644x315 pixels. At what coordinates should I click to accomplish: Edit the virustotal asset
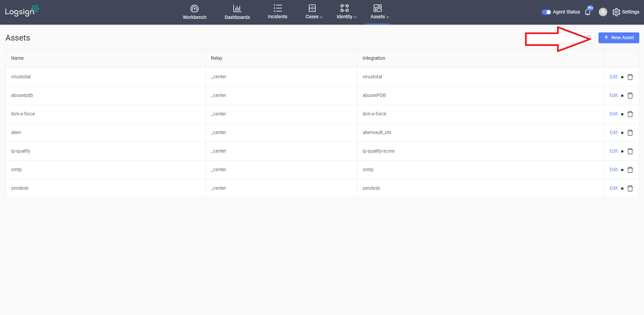coord(614,77)
